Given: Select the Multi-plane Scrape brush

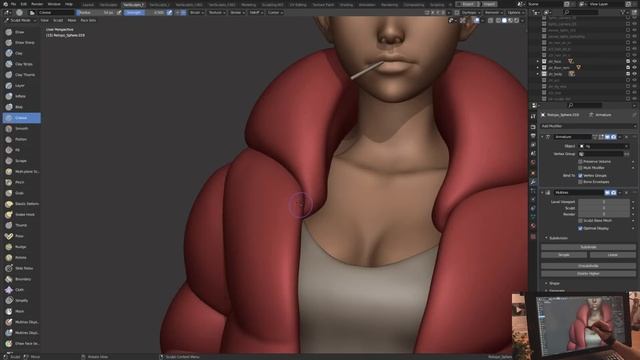Looking at the screenshot, I should click(x=21, y=171).
